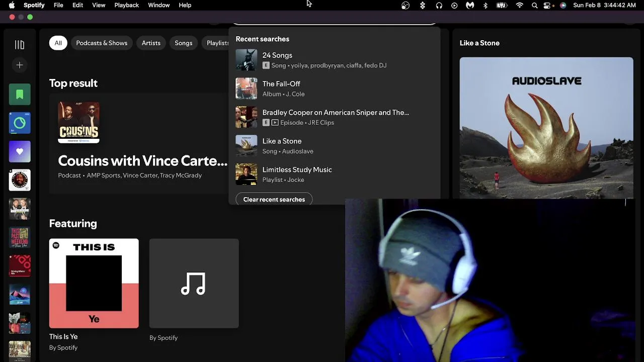Click the headphones menu bar icon
644x362 pixels.
(x=439, y=5)
